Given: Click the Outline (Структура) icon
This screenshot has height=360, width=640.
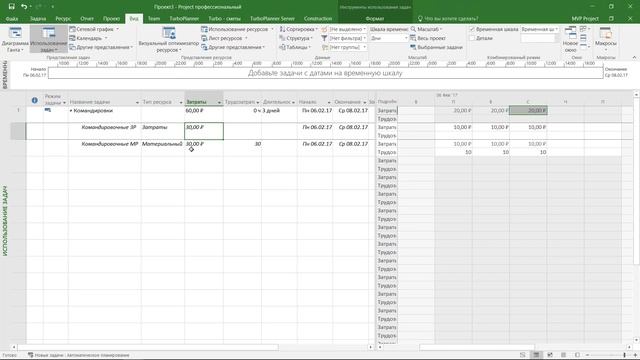Looking at the screenshot, I should pos(282,38).
